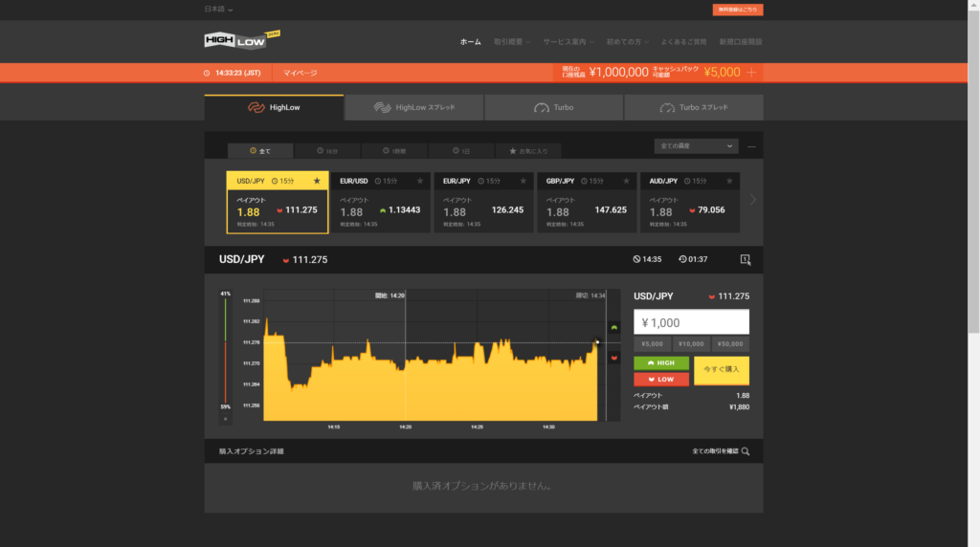Screen dimensions: 980x547
Task: Click the search icon for all trades
Action: (746, 451)
